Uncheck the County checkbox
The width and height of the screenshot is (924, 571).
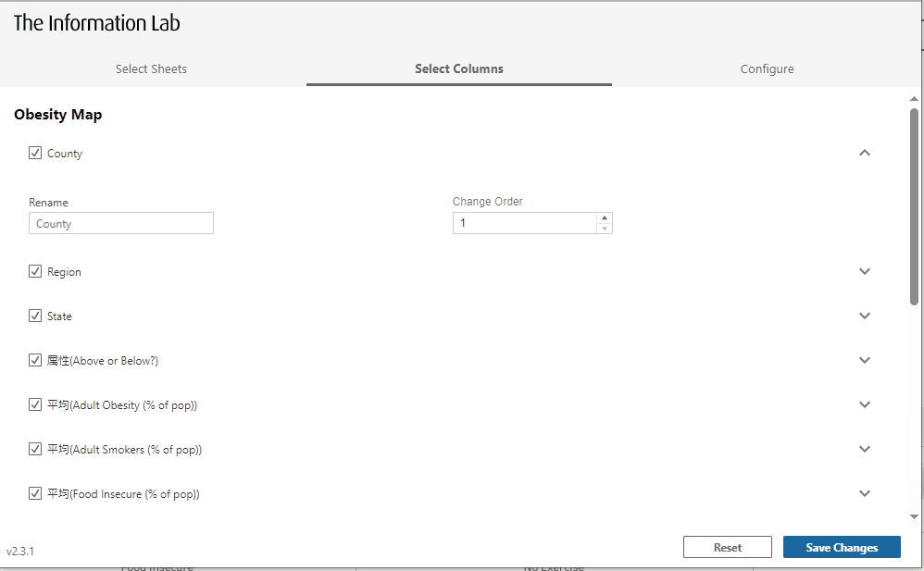point(35,153)
